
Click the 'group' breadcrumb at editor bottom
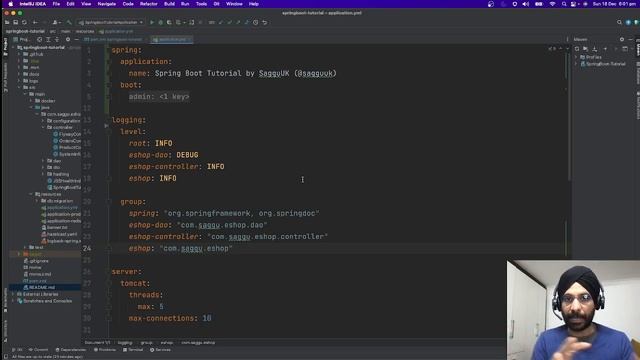coord(146,343)
